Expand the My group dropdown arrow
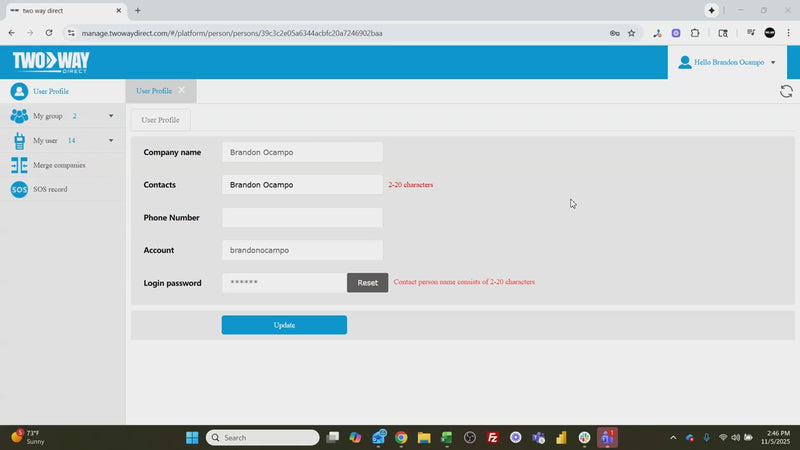The image size is (800, 450). (111, 116)
